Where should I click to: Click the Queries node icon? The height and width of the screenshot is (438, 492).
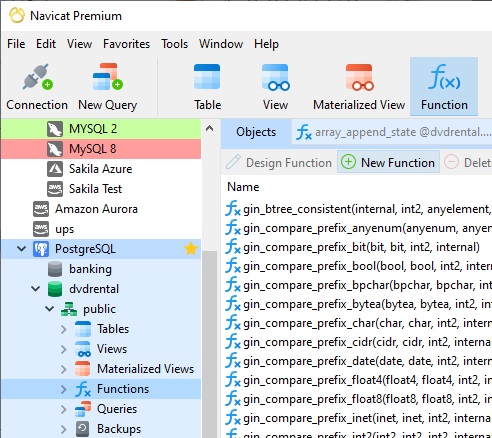[x=83, y=409]
